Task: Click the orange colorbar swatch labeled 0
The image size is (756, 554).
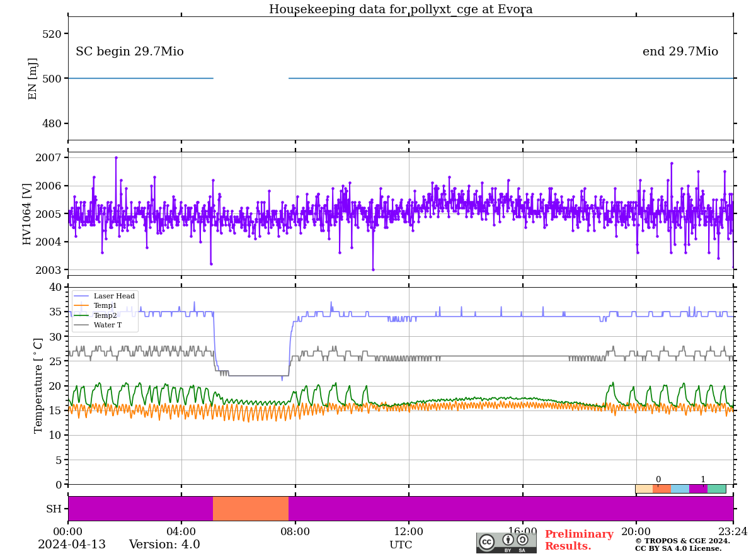Action: coord(662,489)
